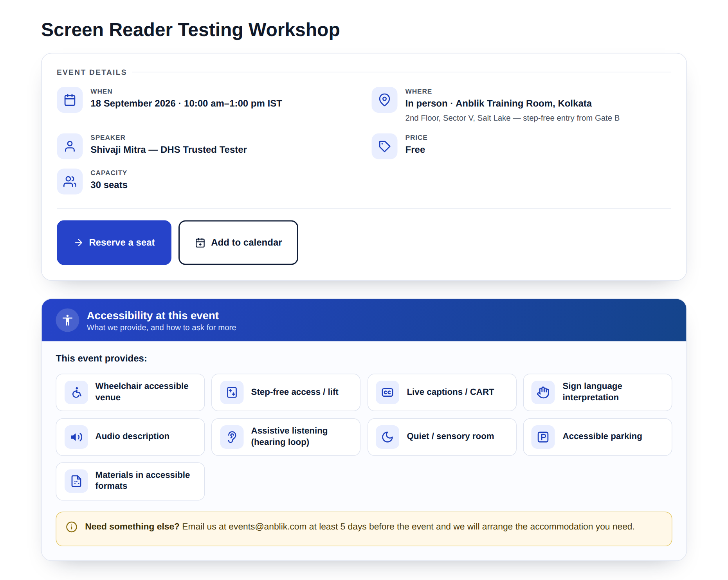The height and width of the screenshot is (580, 728).
Task: Click the Anblik Training Room, Kolkata text
Action: [524, 103]
